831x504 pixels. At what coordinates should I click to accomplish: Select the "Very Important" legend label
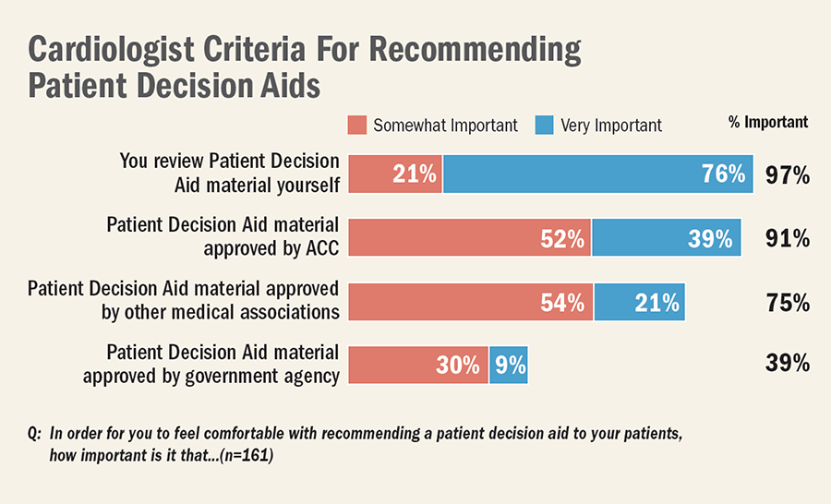[x=611, y=125]
